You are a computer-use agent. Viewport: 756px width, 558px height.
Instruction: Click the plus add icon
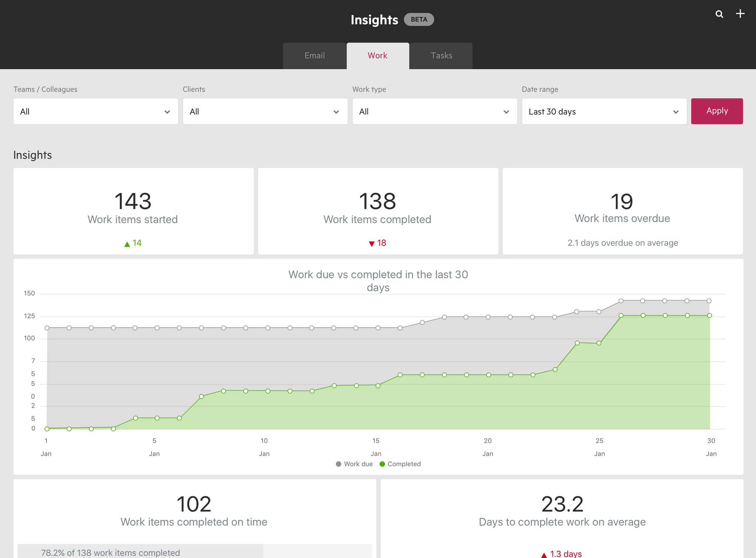(740, 14)
